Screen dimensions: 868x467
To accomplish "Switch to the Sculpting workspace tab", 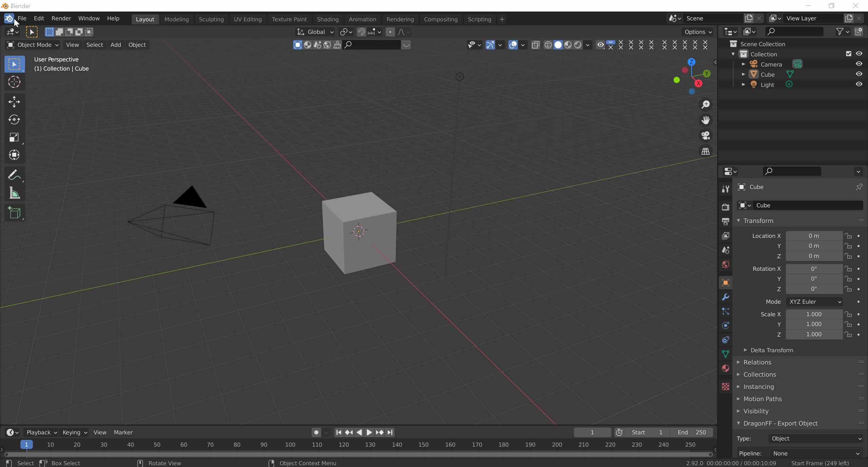I will pos(211,19).
